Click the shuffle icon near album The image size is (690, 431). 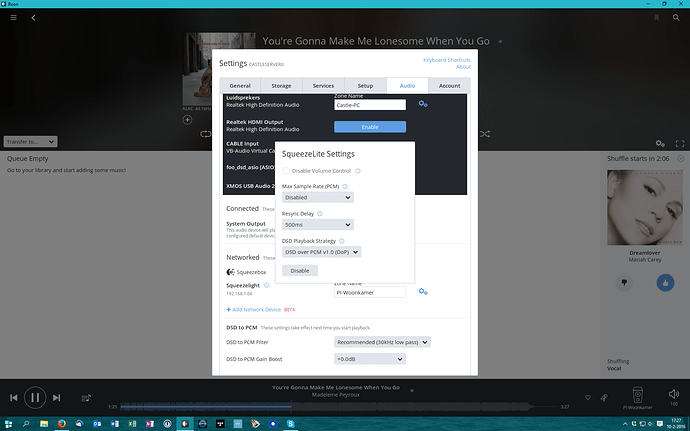pyautogui.click(x=484, y=134)
